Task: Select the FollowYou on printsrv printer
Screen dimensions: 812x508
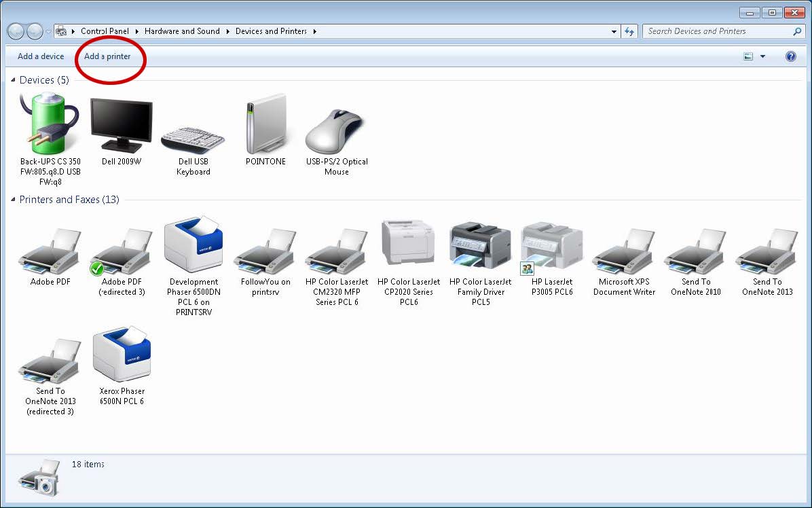Action: click(265, 248)
